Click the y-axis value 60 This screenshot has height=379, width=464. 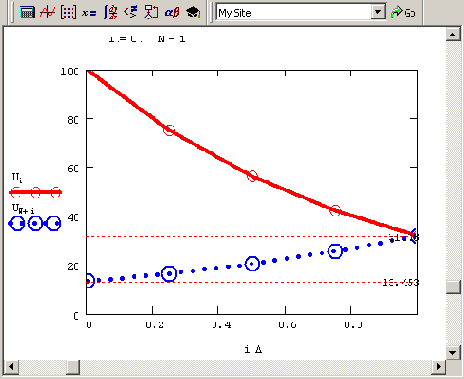pos(73,169)
